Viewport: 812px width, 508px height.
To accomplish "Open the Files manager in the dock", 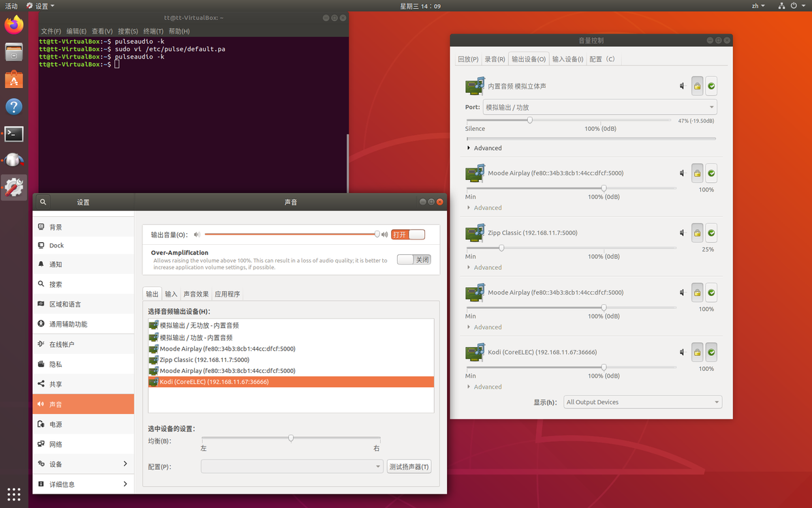I will (x=14, y=52).
